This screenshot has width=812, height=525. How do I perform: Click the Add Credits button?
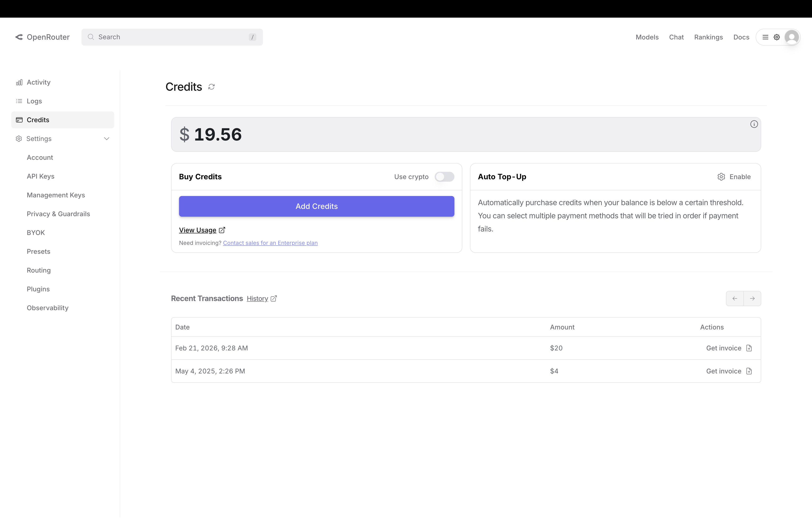click(x=316, y=206)
